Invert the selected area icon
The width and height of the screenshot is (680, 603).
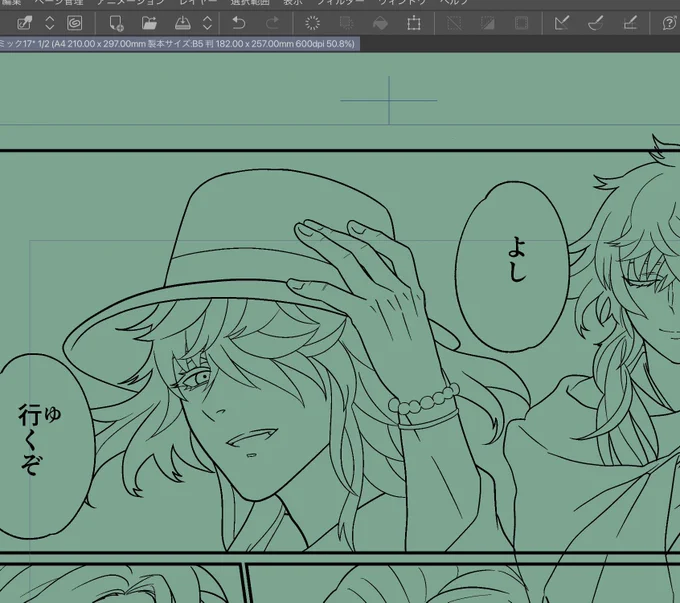(x=487, y=23)
